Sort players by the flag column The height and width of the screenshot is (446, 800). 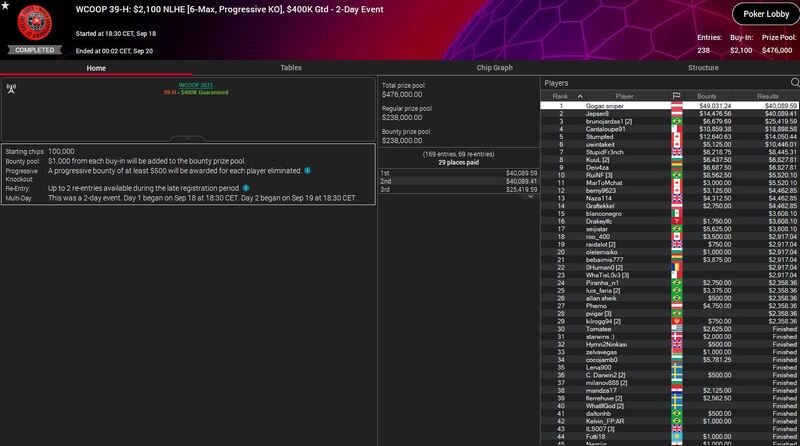tap(677, 96)
